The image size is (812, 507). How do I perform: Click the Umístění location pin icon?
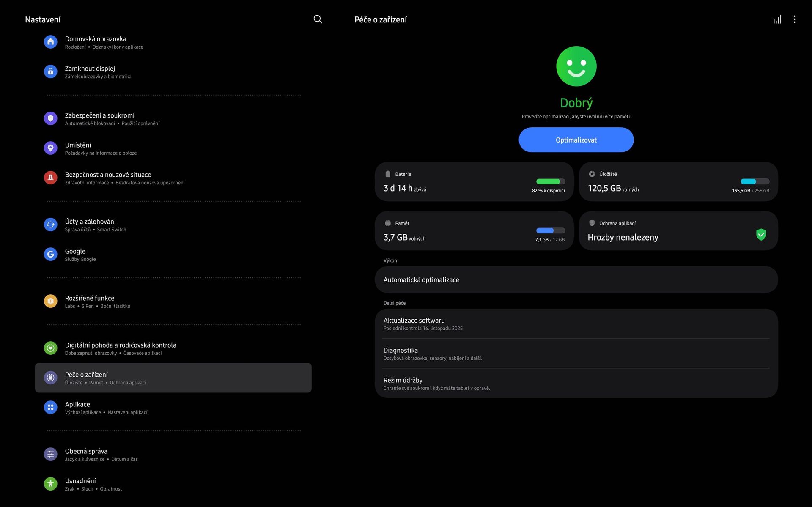(50, 148)
